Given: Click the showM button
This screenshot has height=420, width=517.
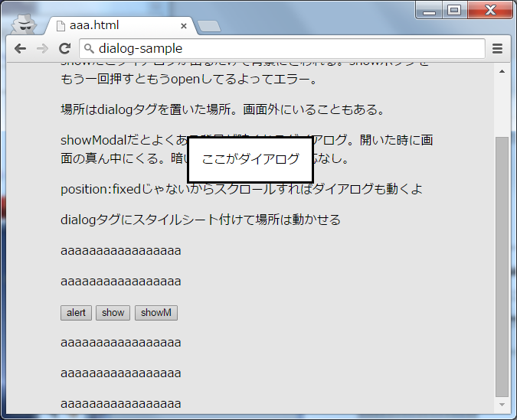Looking at the screenshot, I should pyautogui.click(x=156, y=313).
